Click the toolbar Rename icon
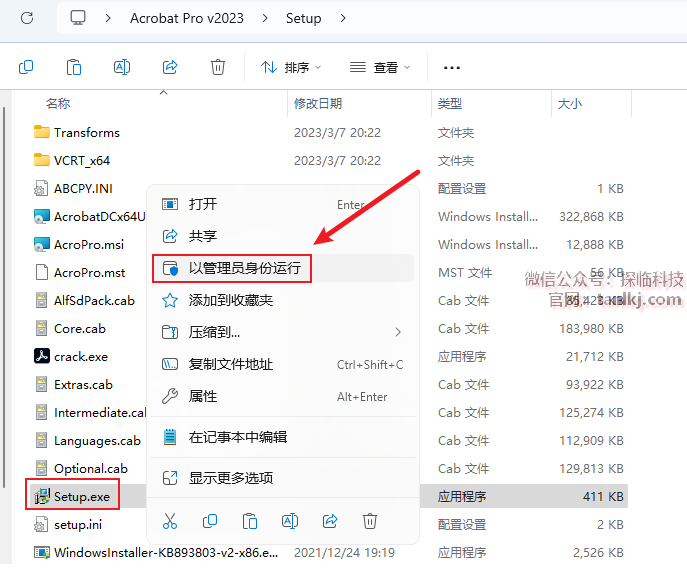The image size is (687, 570). click(x=122, y=67)
